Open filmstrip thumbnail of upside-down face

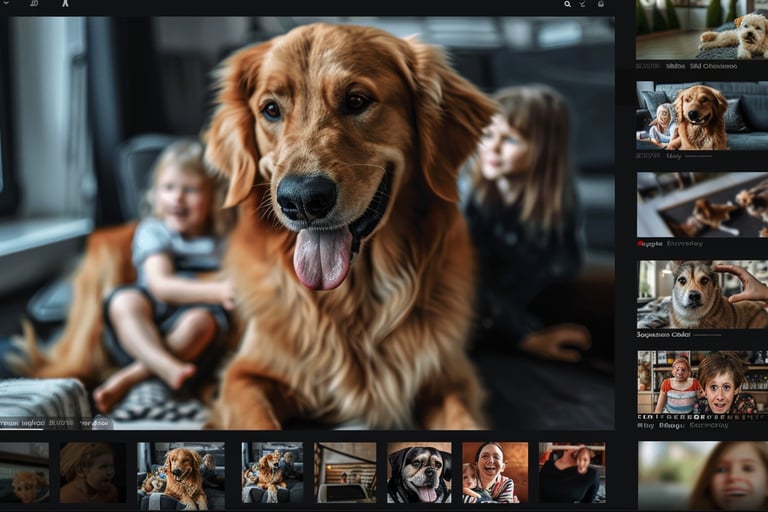[x=572, y=472]
